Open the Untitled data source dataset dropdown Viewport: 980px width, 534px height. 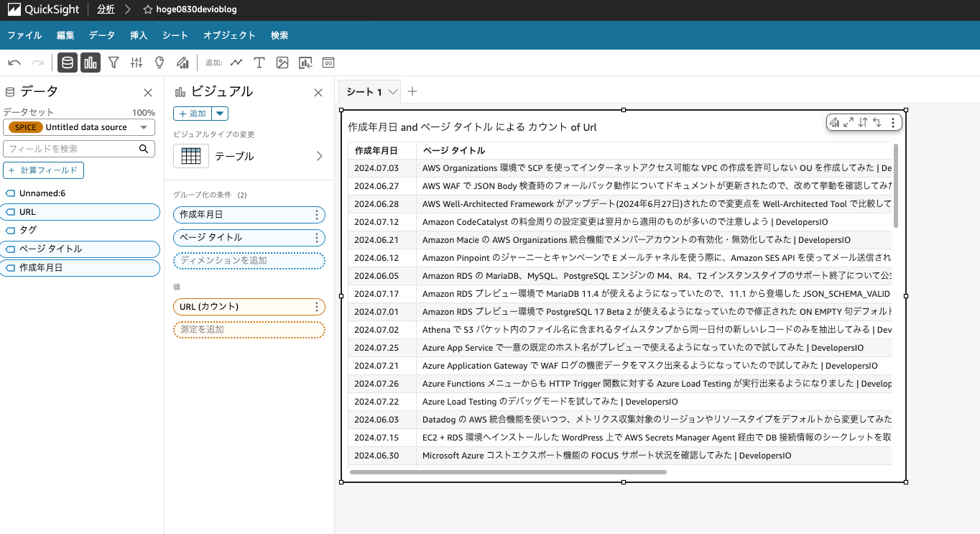click(79, 127)
